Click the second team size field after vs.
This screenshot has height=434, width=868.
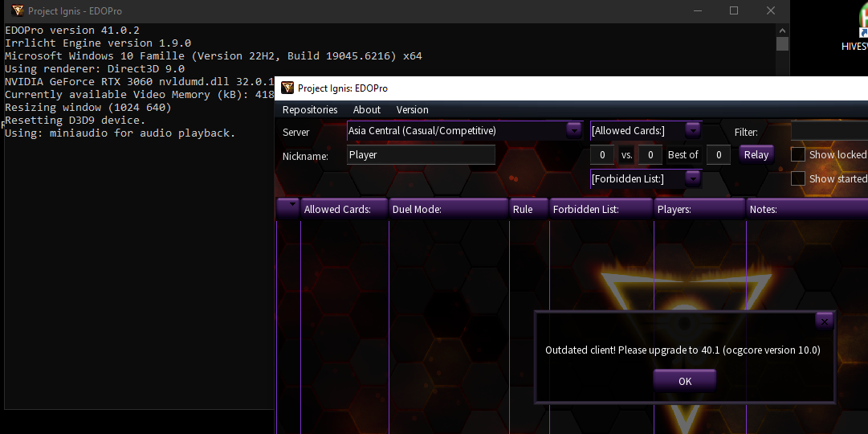650,154
